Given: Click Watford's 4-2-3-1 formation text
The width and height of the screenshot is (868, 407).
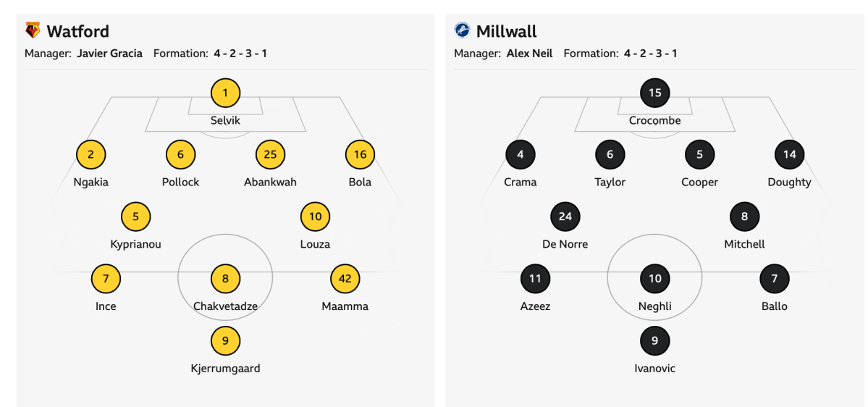Looking at the screenshot, I should pos(240,54).
